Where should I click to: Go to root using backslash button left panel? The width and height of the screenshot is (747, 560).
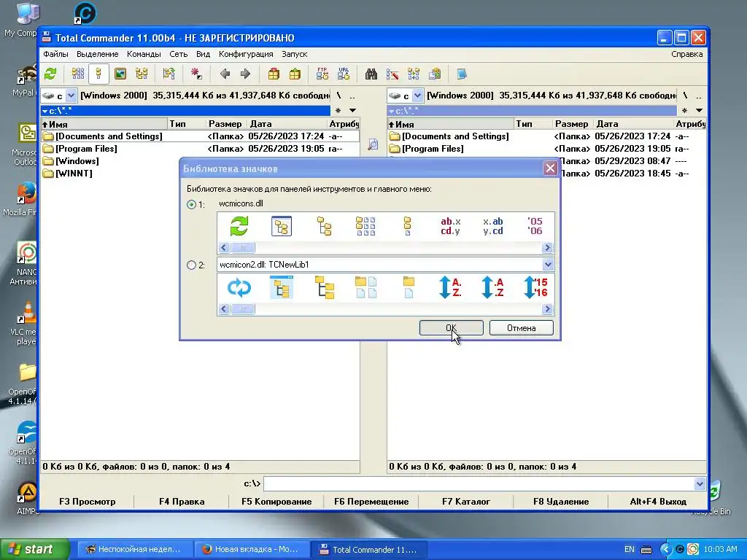(338, 96)
